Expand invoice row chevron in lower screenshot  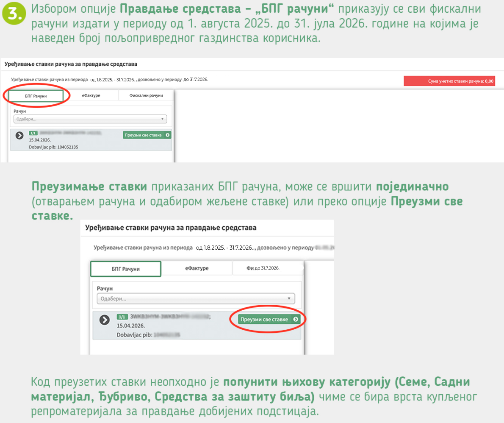(105, 320)
